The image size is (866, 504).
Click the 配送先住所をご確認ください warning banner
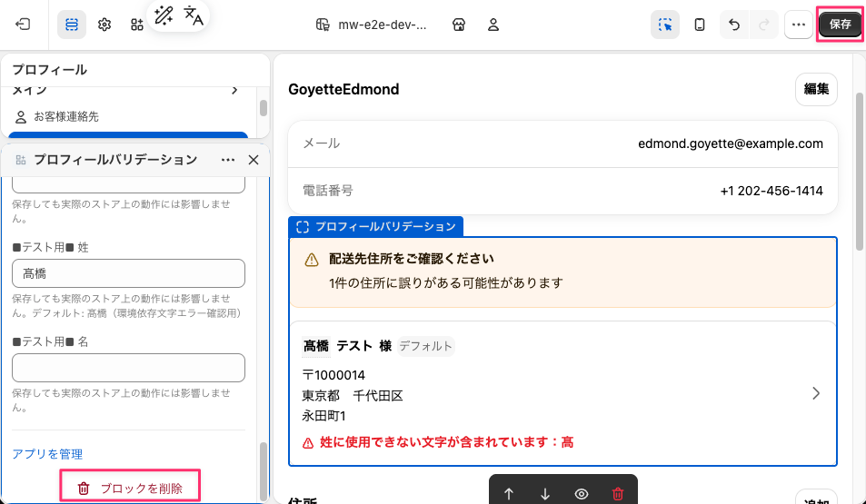(562, 272)
